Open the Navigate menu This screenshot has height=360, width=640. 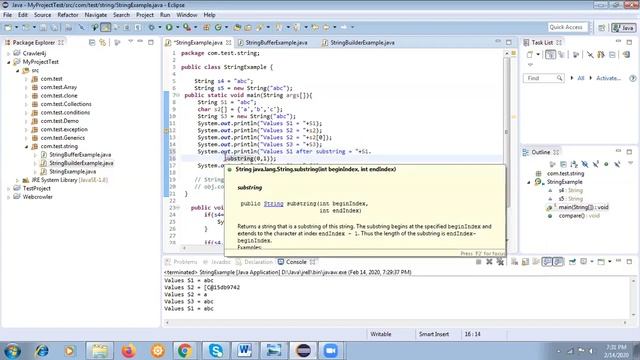coord(96,15)
